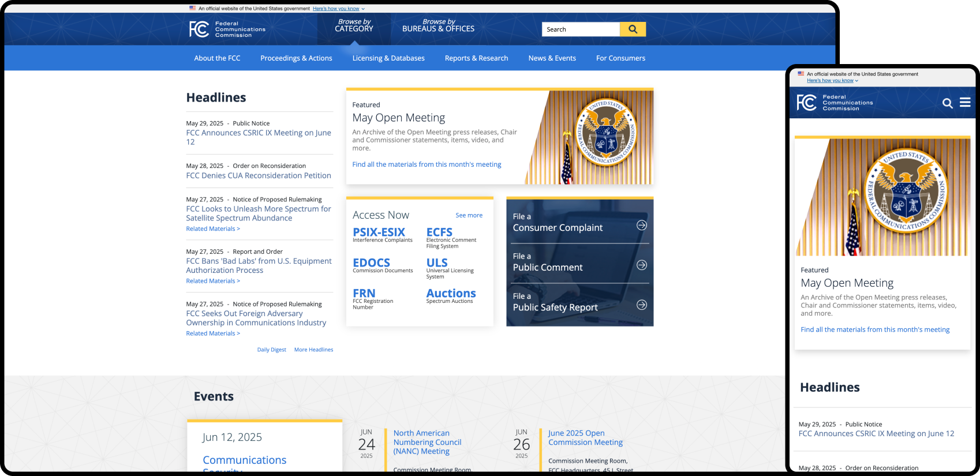The width and height of the screenshot is (980, 476).
Task: Open Foreign Adversary Ownership headline
Action: point(256,318)
